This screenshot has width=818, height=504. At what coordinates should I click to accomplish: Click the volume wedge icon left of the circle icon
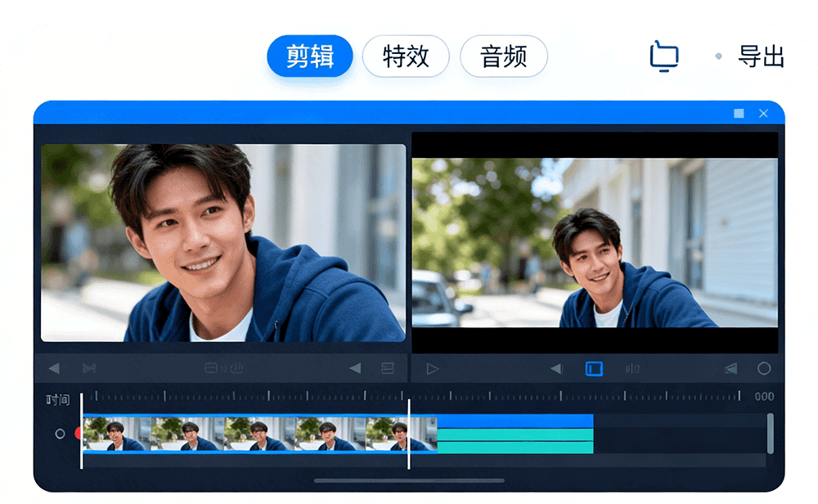tap(730, 369)
